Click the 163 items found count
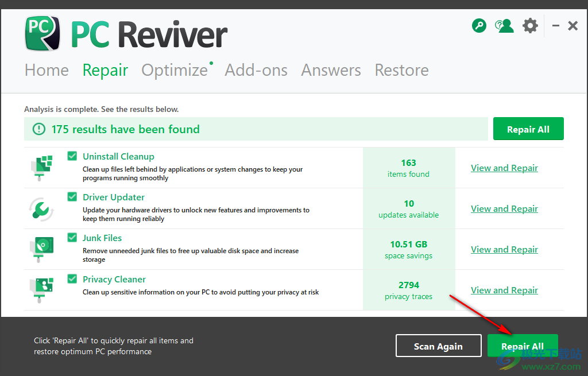The width and height of the screenshot is (588, 376). (408, 168)
